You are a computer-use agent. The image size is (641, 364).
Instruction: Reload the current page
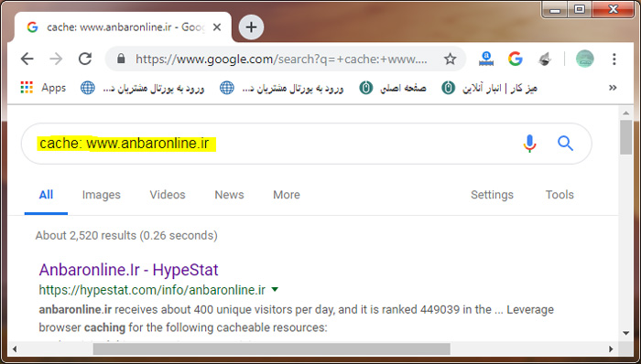coord(85,59)
